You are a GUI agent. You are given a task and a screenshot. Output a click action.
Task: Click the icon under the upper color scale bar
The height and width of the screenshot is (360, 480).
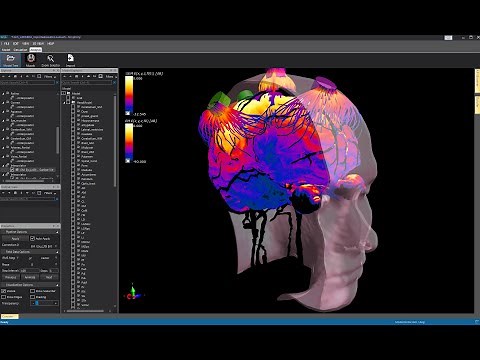click(127, 113)
